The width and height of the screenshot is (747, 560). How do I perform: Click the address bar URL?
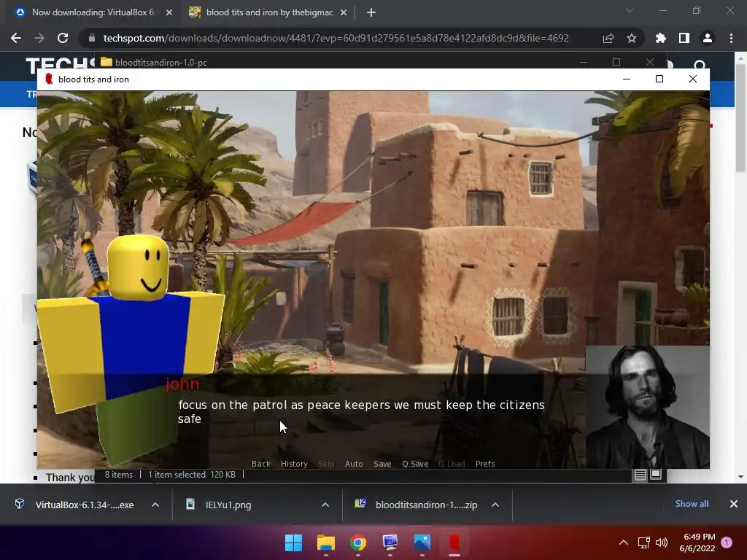click(336, 38)
